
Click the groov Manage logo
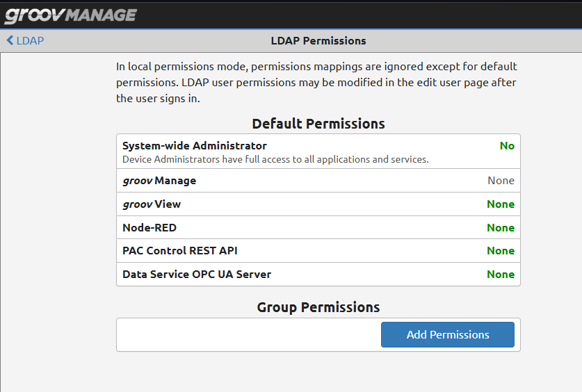pyautogui.click(x=71, y=15)
